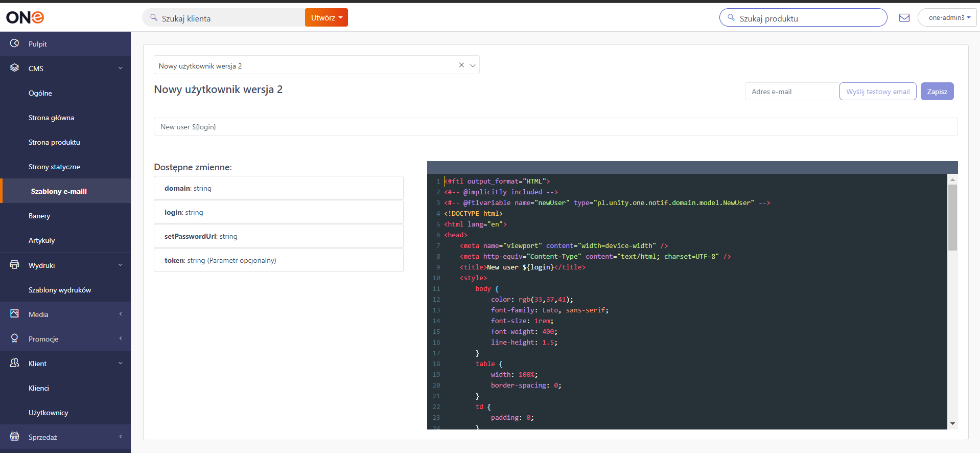This screenshot has height=453, width=980.
Task: Click the Klient people icon
Action: (15, 363)
